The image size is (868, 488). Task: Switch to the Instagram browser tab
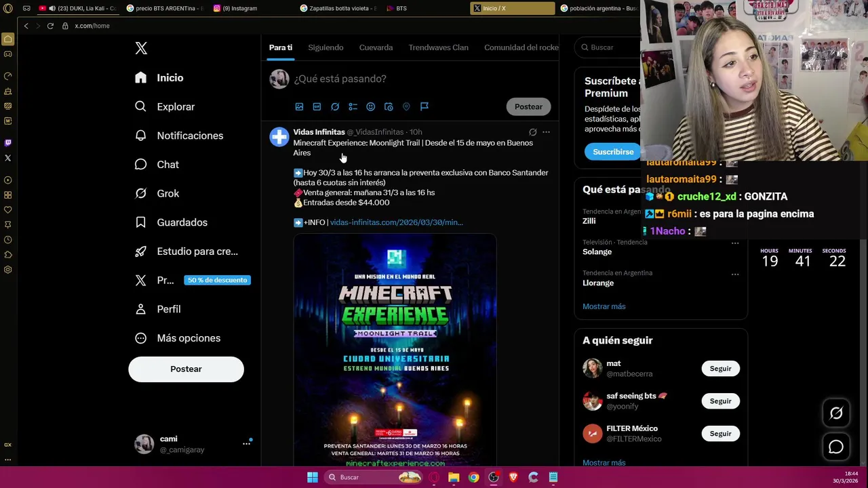[252, 8]
